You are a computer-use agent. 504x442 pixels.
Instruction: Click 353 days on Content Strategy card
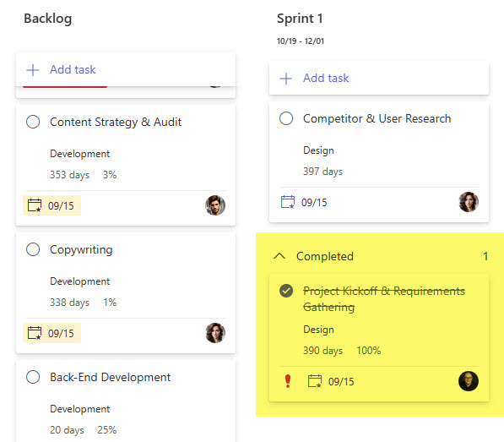pyautogui.click(x=69, y=175)
